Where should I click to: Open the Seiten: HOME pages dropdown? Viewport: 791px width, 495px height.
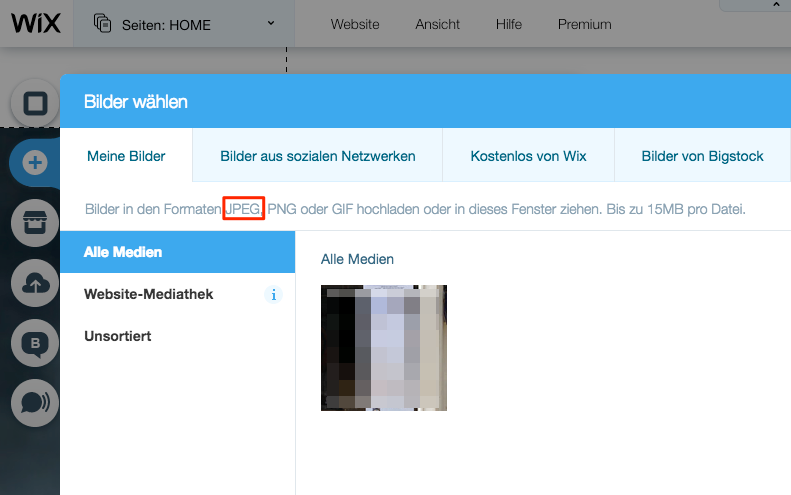(x=184, y=24)
